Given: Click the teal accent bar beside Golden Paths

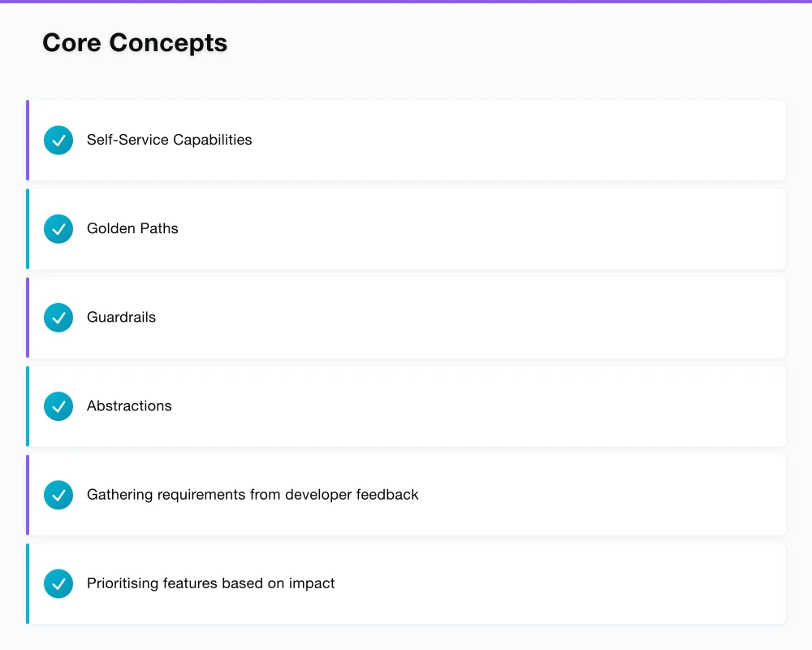Looking at the screenshot, I should 27,228.
